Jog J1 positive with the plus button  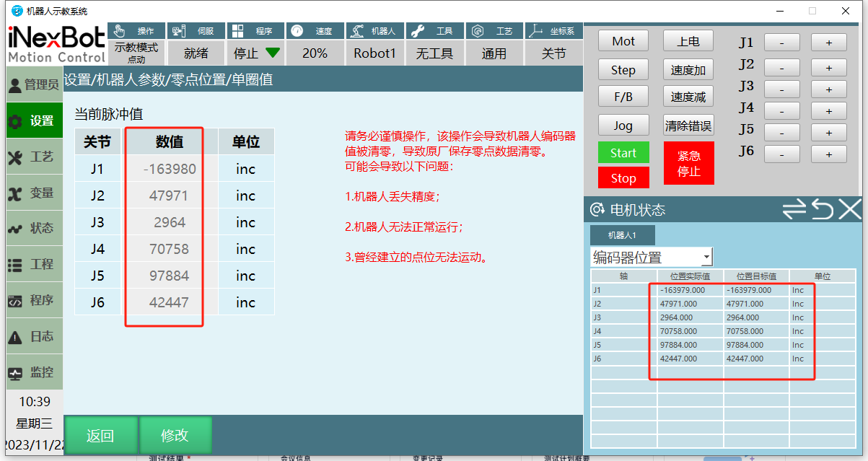coord(828,42)
